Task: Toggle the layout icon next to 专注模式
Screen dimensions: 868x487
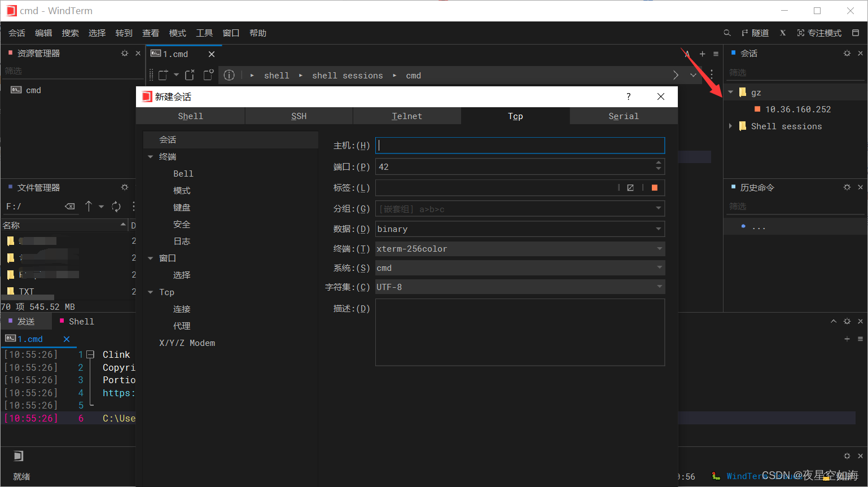Action: point(856,33)
